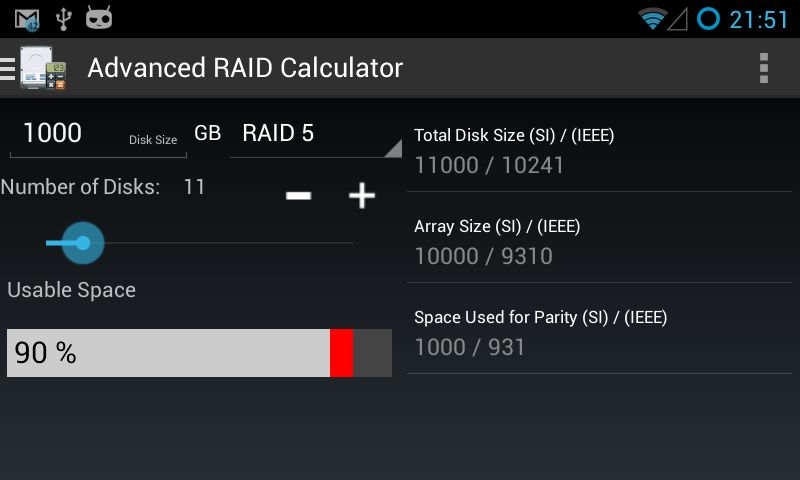Open the navigation drawer hamburger icon
Image resolution: width=800 pixels, height=480 pixels.
point(8,68)
